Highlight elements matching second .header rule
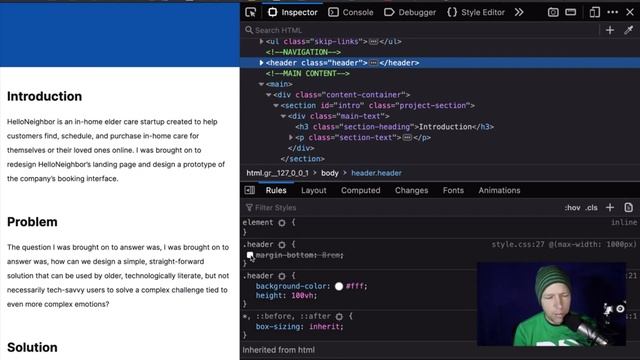The image size is (640, 360). click(x=282, y=276)
